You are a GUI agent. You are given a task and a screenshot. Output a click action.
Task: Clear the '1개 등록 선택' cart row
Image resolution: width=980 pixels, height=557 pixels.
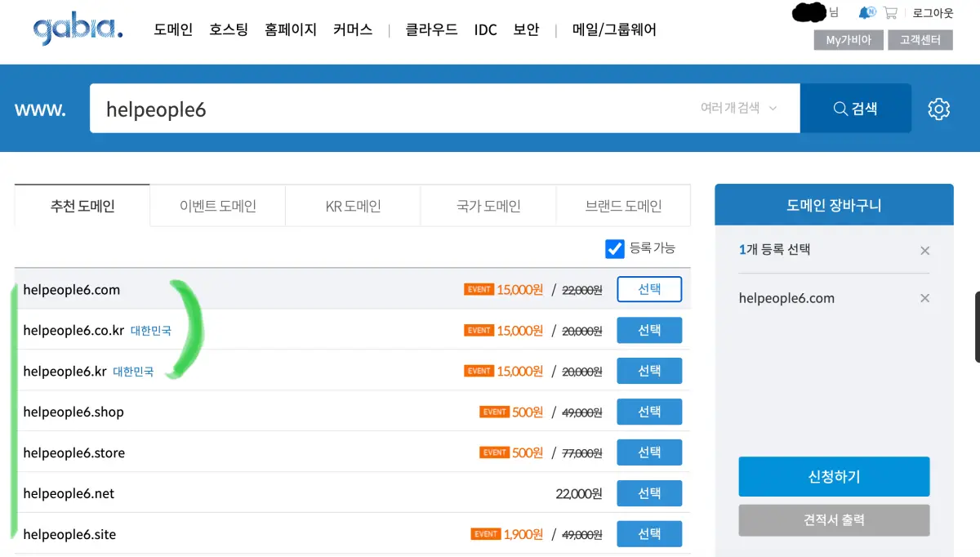tap(924, 251)
